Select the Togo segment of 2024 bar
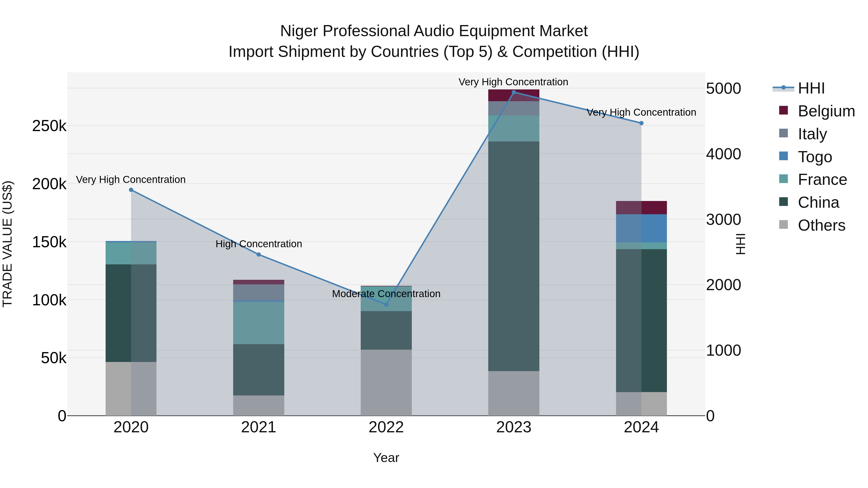The image size is (868, 488). pos(641,228)
